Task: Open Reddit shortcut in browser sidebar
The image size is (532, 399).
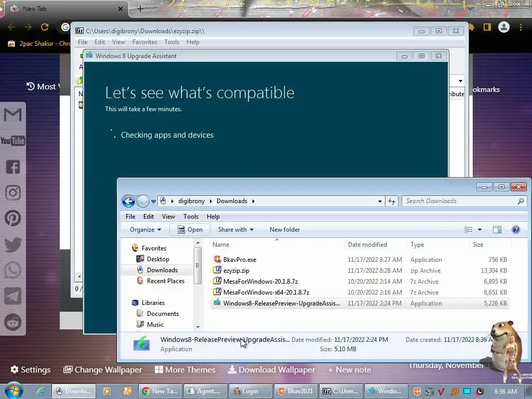Action: (x=13, y=322)
